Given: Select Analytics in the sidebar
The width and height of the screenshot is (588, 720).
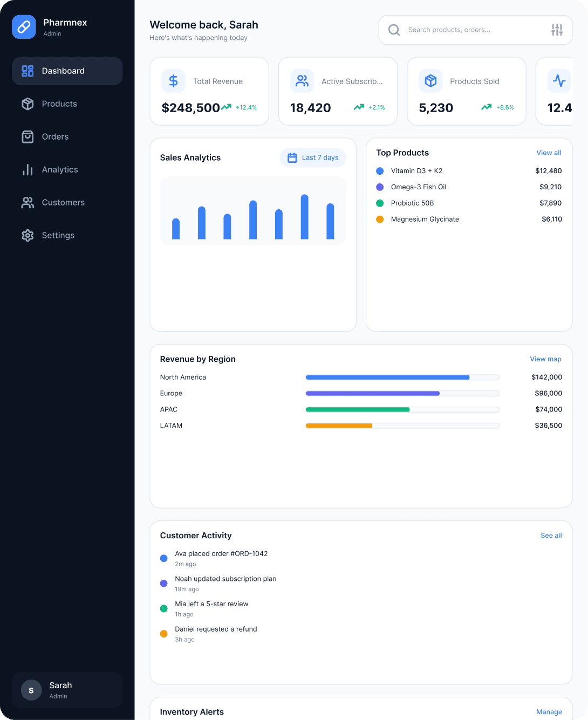Looking at the screenshot, I should 67,169.
